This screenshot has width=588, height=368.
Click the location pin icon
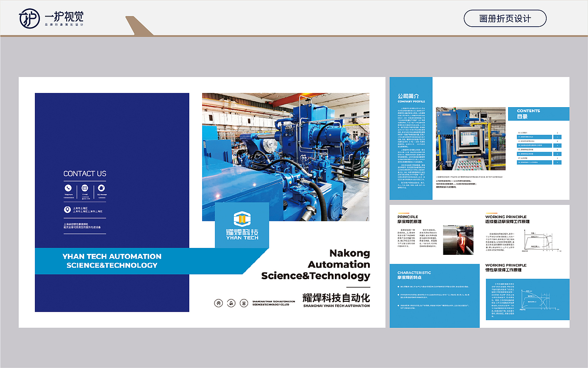(68, 210)
